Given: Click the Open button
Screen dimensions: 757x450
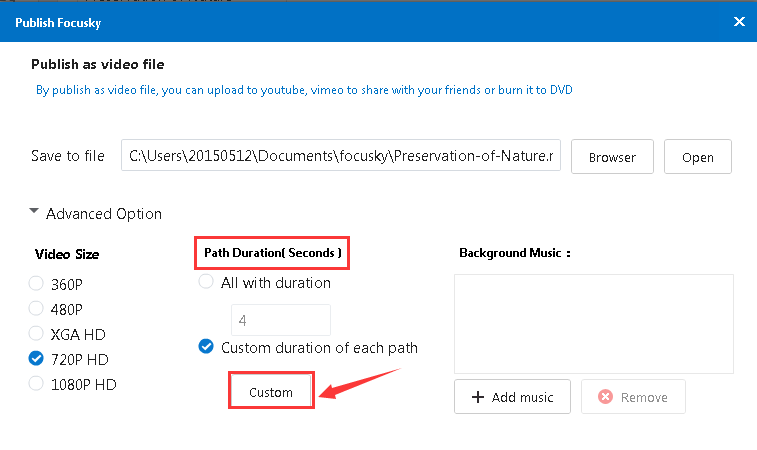Looking at the screenshot, I should pyautogui.click(x=698, y=157).
